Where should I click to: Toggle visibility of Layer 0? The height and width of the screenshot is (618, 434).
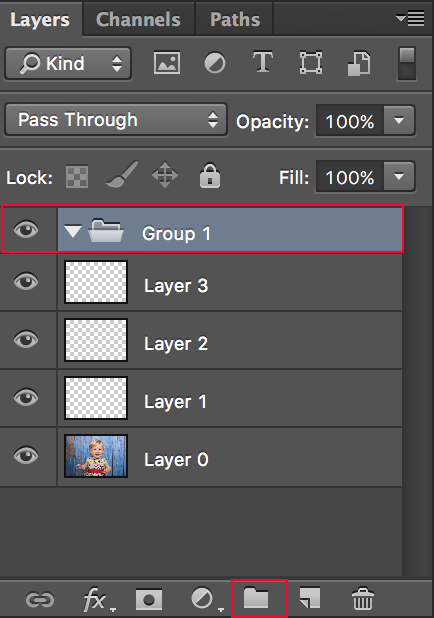coord(26,456)
